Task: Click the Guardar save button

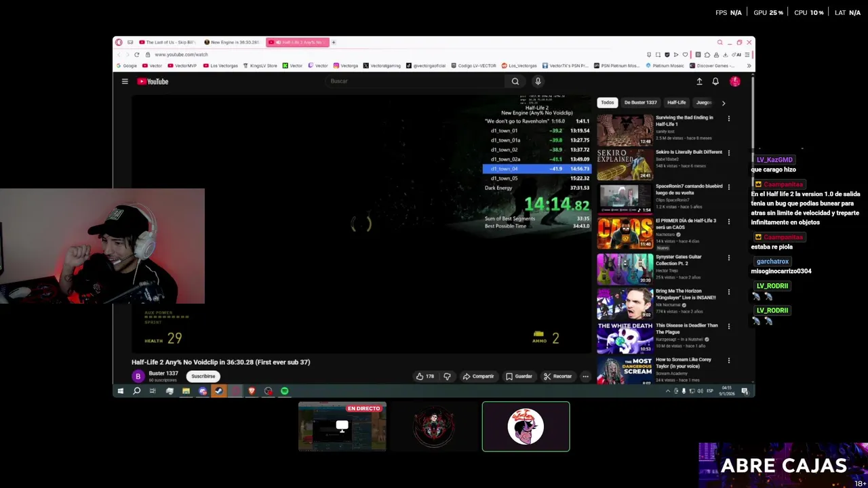Action: pos(519,376)
